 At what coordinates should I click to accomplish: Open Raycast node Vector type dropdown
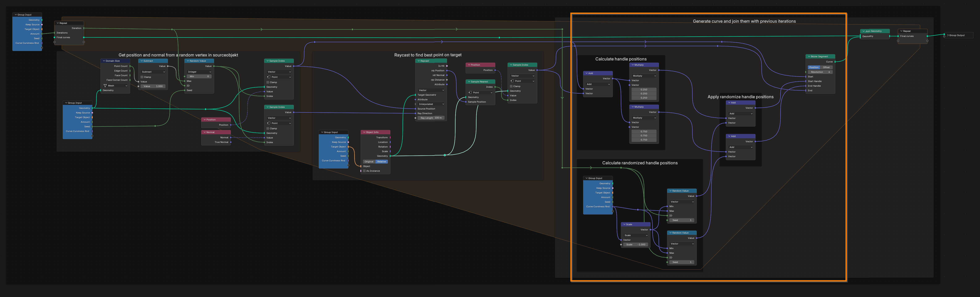(431, 90)
